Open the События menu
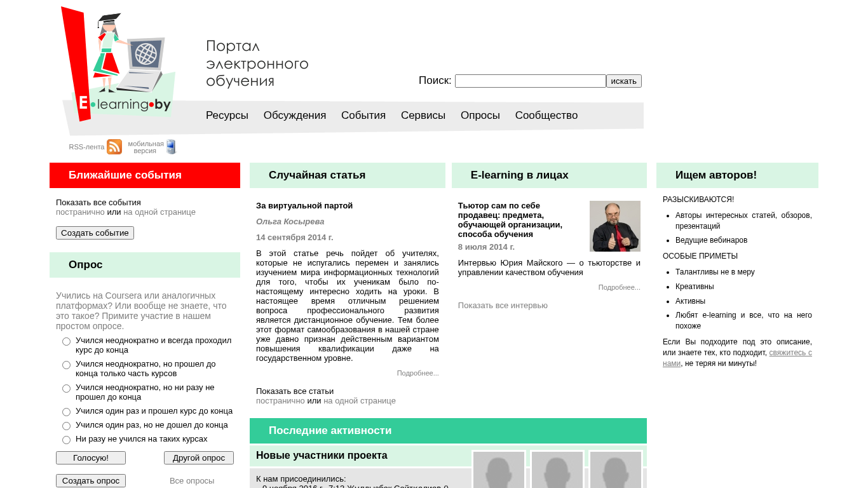Image resolution: width=868 pixels, height=488 pixels. pyautogui.click(x=363, y=116)
